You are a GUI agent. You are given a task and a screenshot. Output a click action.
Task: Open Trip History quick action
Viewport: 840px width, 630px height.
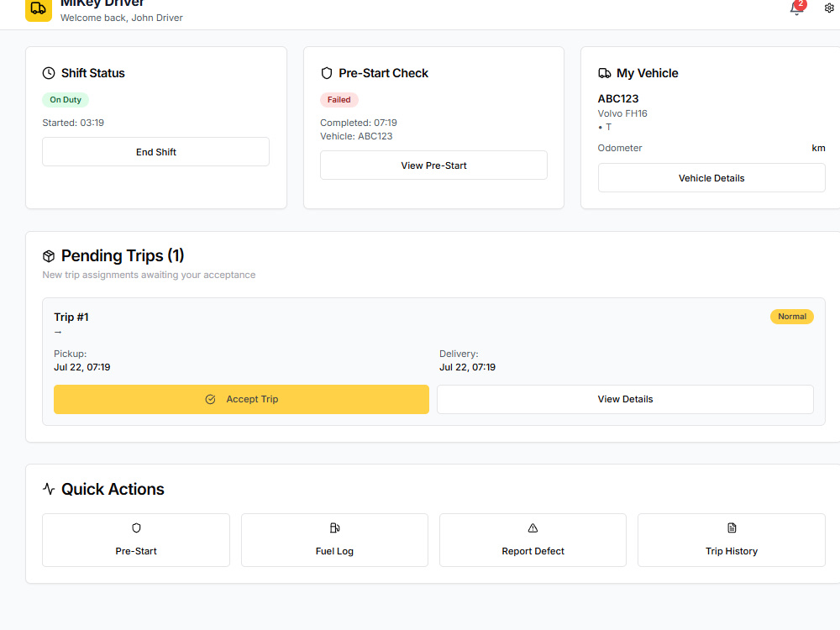tap(732, 540)
